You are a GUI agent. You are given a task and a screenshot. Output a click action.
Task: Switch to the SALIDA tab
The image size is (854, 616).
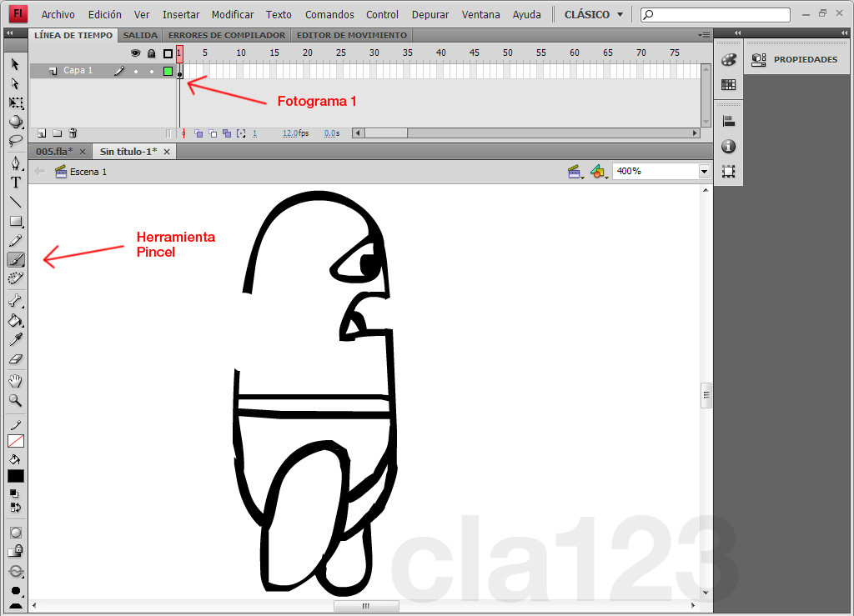pos(140,35)
